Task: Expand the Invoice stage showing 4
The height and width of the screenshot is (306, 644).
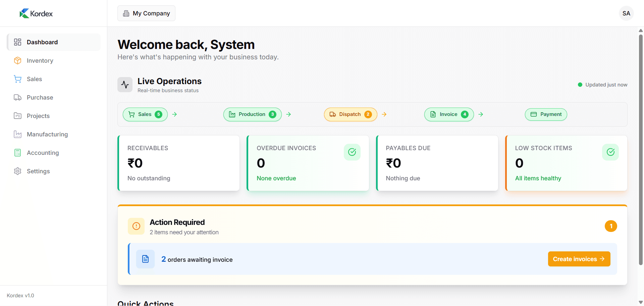Action: pyautogui.click(x=449, y=114)
